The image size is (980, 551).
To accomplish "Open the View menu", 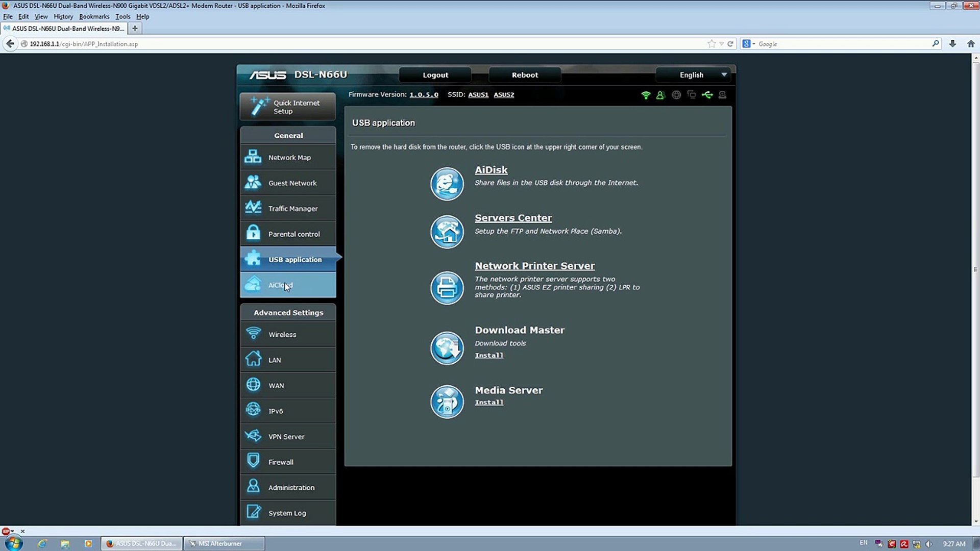I will coord(41,16).
